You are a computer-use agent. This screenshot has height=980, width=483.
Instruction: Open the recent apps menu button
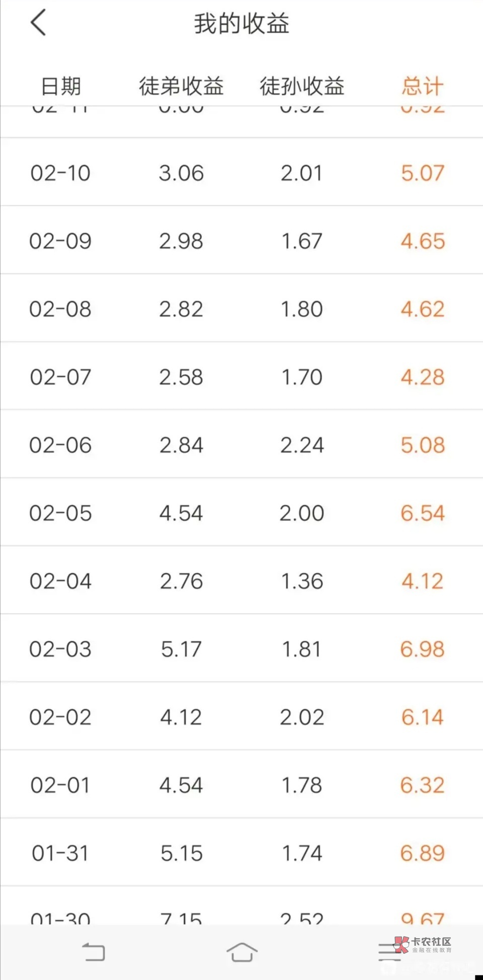pyautogui.click(x=389, y=952)
